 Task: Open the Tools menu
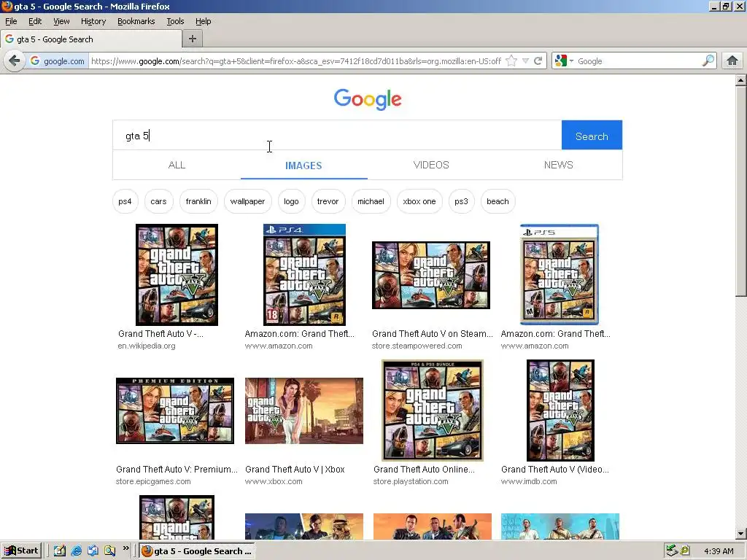(175, 21)
